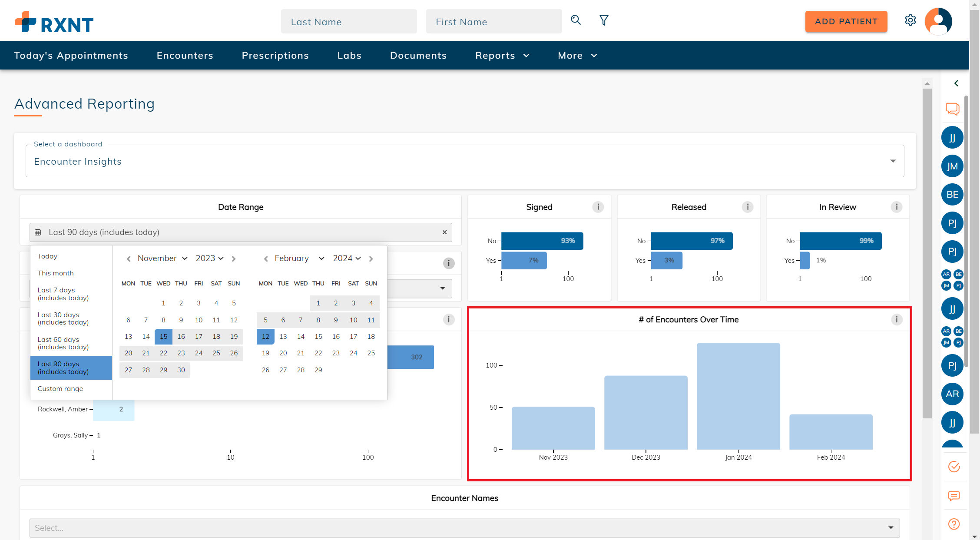The image size is (980, 540).
Task: Select the AR avatar in sidebar
Action: pyautogui.click(x=952, y=394)
